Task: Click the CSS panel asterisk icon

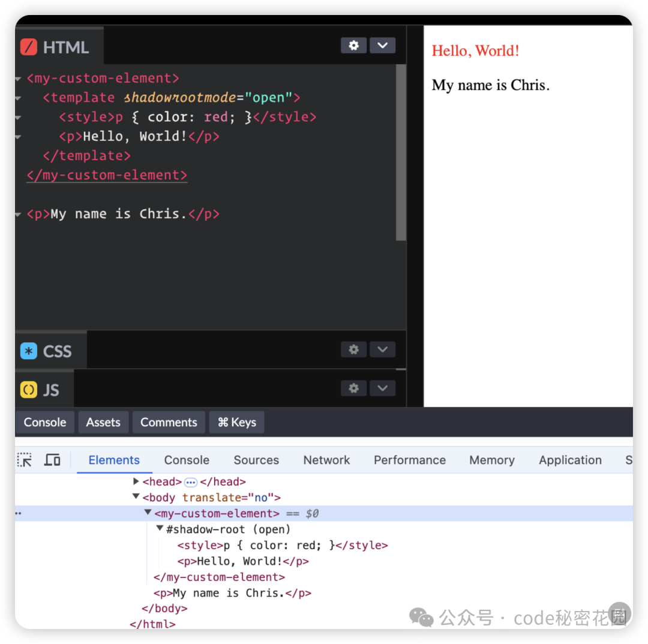Action: click(29, 351)
